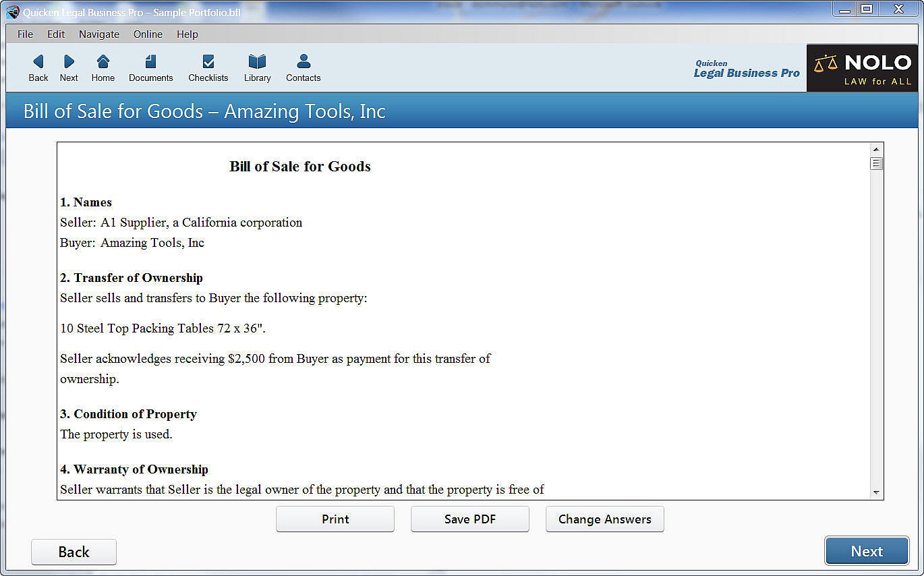Click the '1. Names' heading
Screen dimensions: 924x576
86,202
